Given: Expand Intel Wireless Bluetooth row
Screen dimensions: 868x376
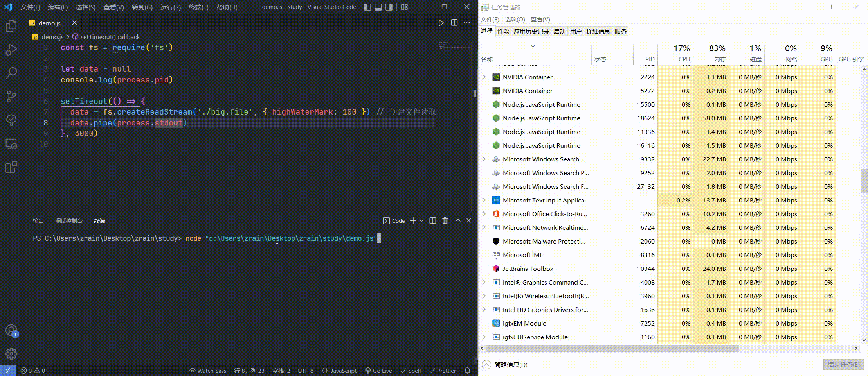Looking at the screenshot, I should click(484, 296).
